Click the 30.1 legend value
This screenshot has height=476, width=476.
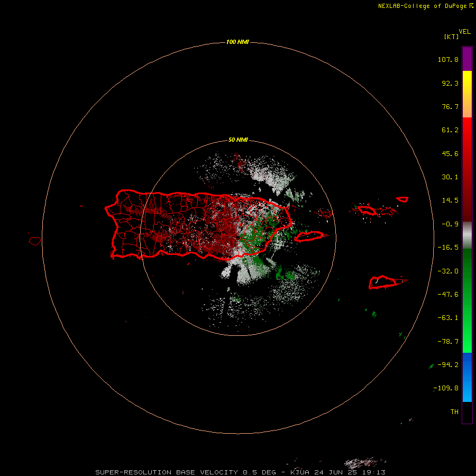tap(450, 177)
